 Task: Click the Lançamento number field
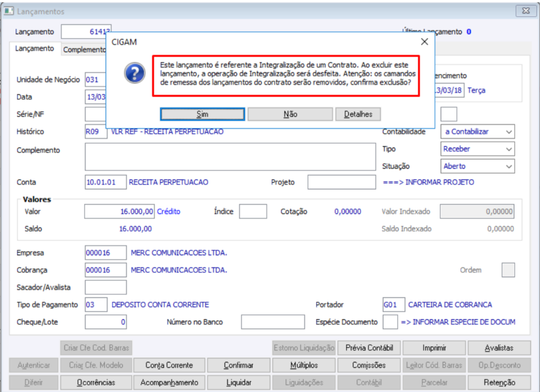pos(86,31)
